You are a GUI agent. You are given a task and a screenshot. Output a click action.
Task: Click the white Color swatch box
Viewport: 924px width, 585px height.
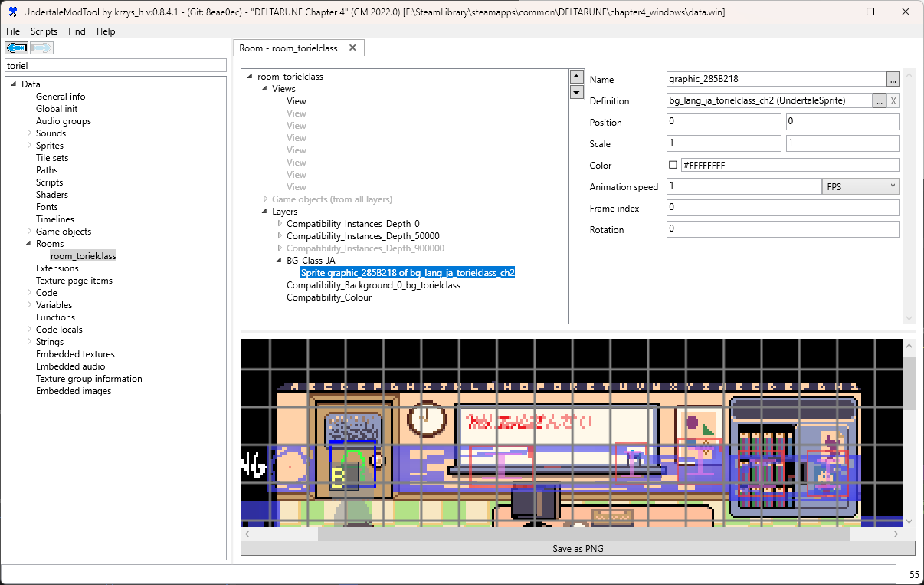point(673,165)
